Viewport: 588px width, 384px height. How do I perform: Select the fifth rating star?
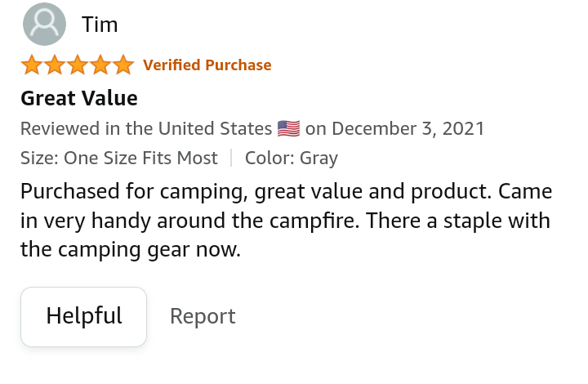[x=123, y=65]
